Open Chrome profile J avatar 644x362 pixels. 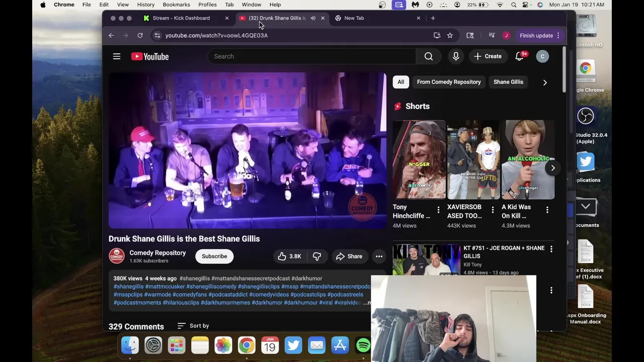506,35
